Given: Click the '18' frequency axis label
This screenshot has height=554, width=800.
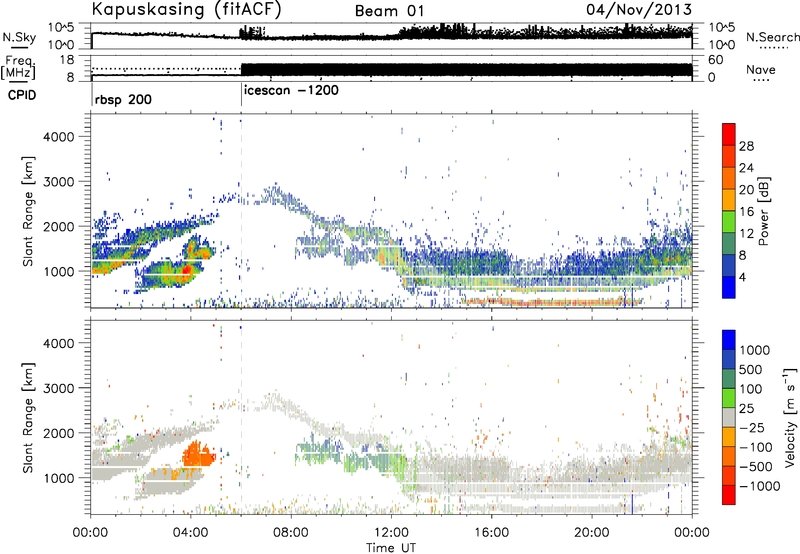Looking at the screenshot, I should click(66, 60).
